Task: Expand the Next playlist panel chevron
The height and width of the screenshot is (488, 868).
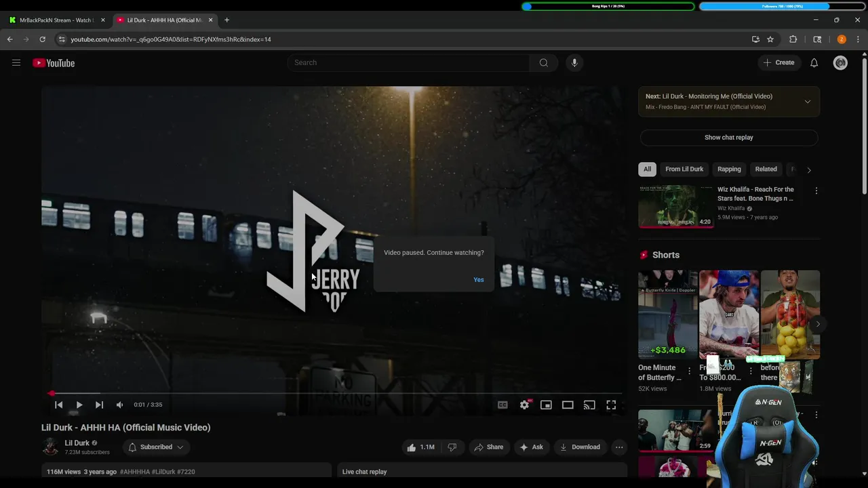Action: click(x=807, y=102)
